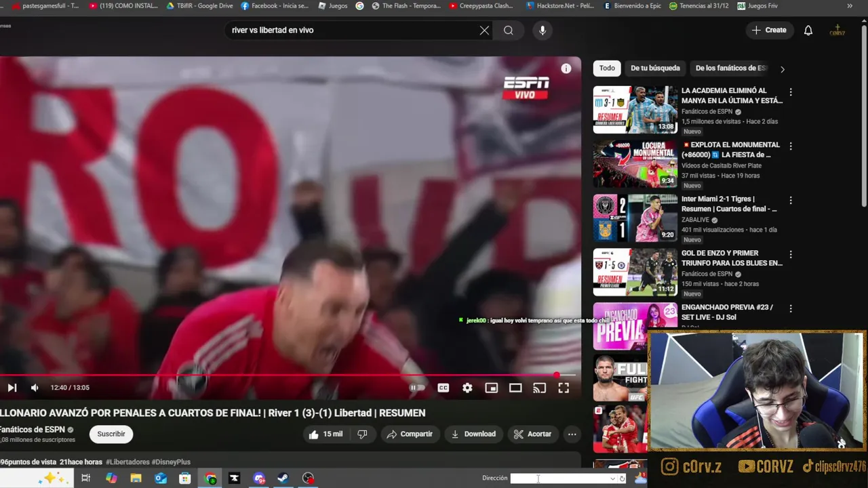Show more filter chips with the right arrow
This screenshot has width=868, height=488.
782,69
